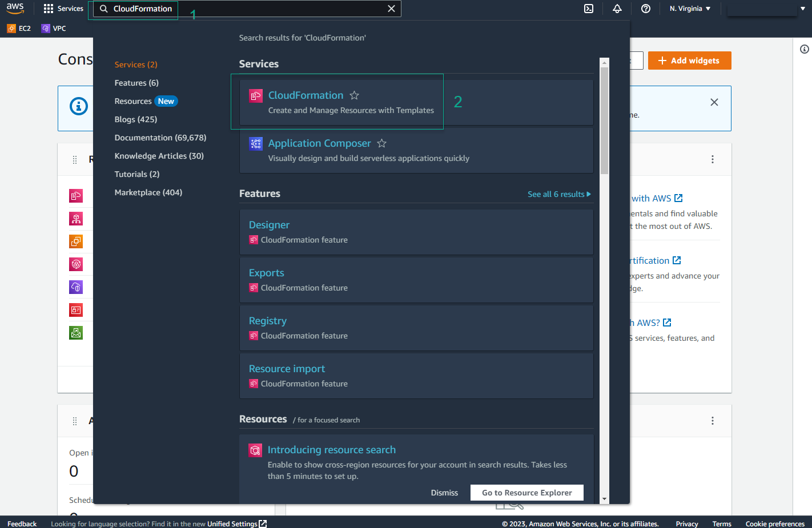
Task: Dismiss the resource search prompt
Action: [x=444, y=493]
